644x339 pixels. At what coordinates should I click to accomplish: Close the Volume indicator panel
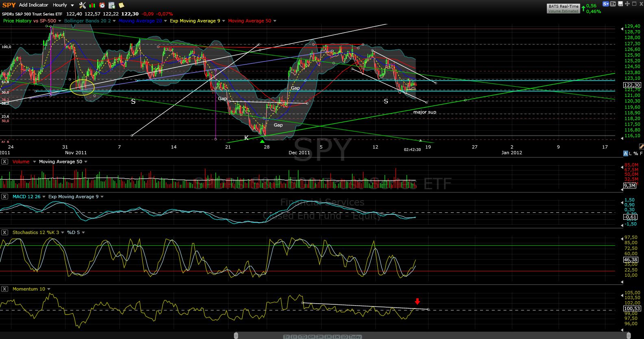pos(4,162)
